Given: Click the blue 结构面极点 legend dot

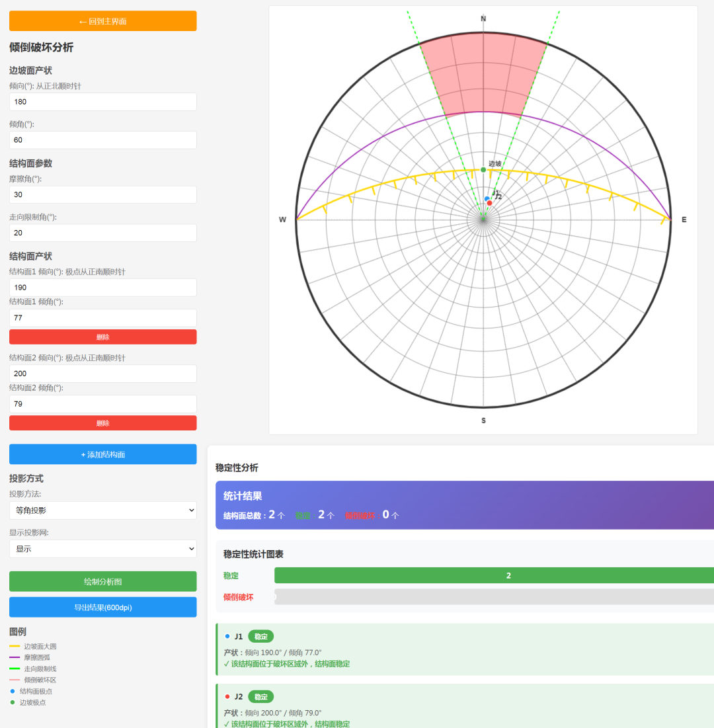Looking at the screenshot, I should pyautogui.click(x=13, y=692).
